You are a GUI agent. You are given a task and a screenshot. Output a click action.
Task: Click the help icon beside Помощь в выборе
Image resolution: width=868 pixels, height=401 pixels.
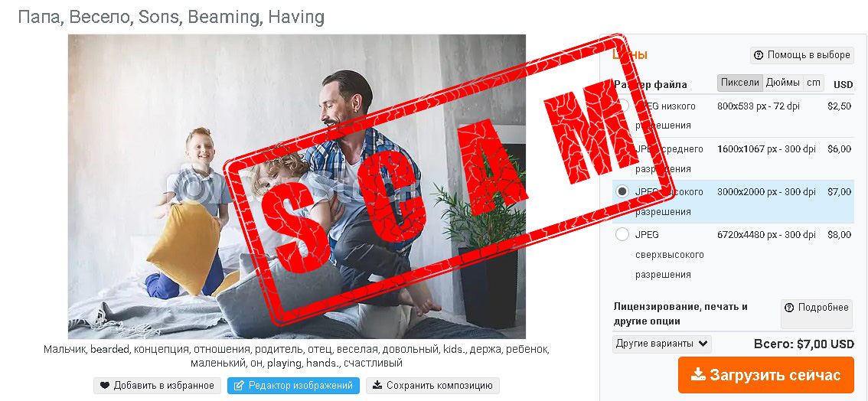click(x=758, y=55)
